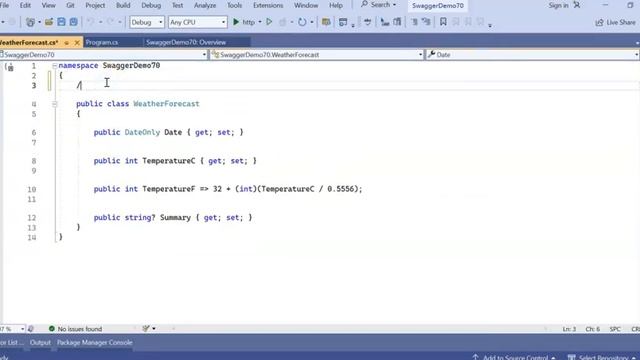The width and height of the screenshot is (640, 360).
Task: Open the new item toolbar icon
Action: coord(30,22)
